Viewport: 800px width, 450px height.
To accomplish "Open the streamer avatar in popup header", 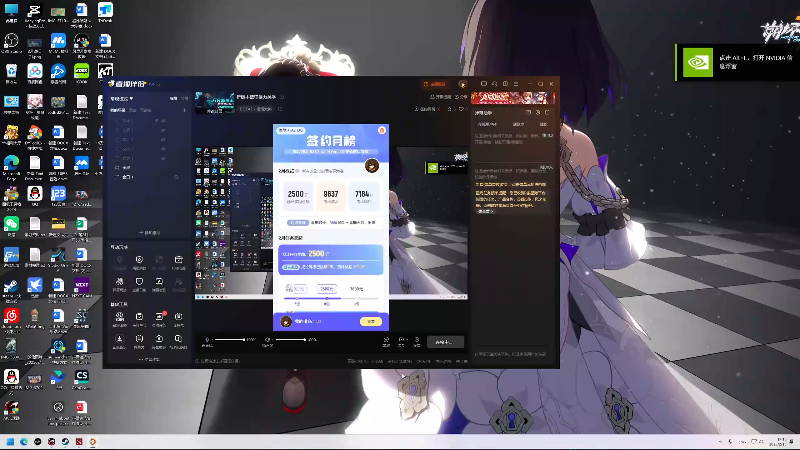I will point(372,165).
